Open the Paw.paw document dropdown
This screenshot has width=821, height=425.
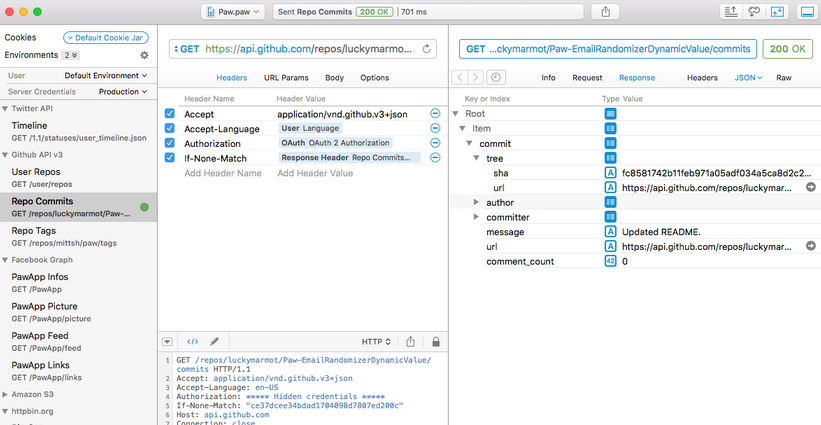(233, 12)
